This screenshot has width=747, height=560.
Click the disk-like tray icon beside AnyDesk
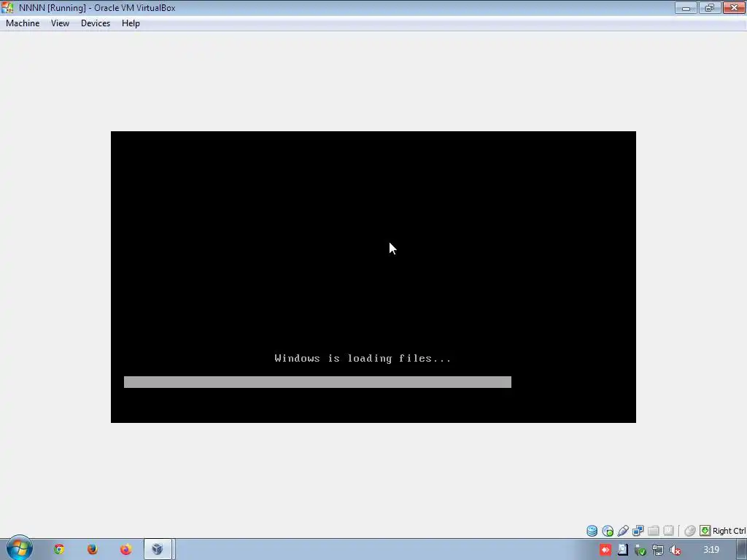pos(623,550)
